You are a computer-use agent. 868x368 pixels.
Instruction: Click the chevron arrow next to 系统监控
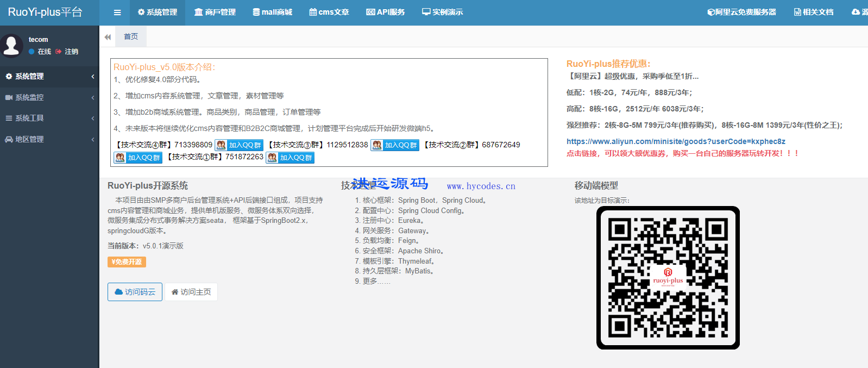[93, 98]
